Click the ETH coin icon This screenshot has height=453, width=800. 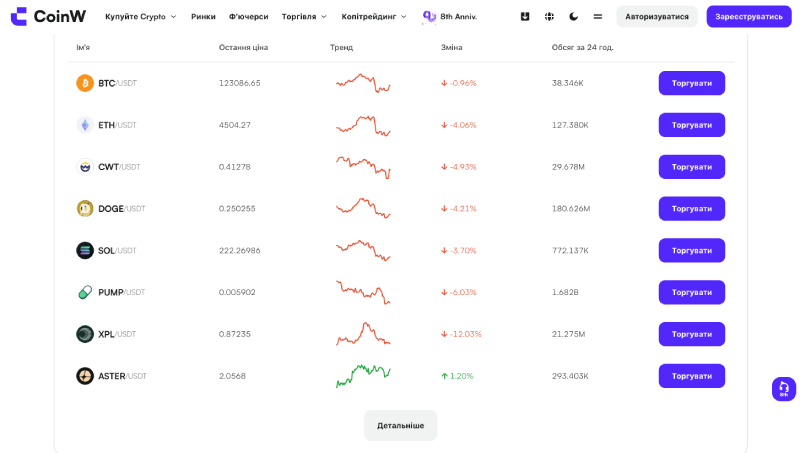point(85,125)
